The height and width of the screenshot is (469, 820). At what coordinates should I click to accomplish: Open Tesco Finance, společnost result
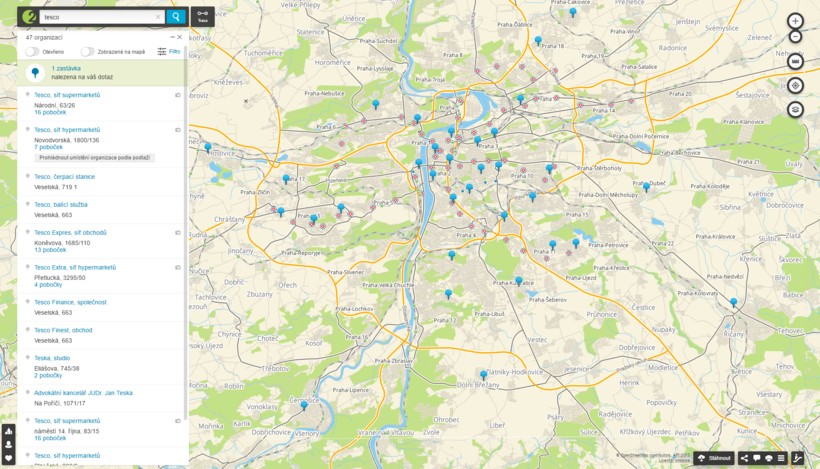coord(70,302)
